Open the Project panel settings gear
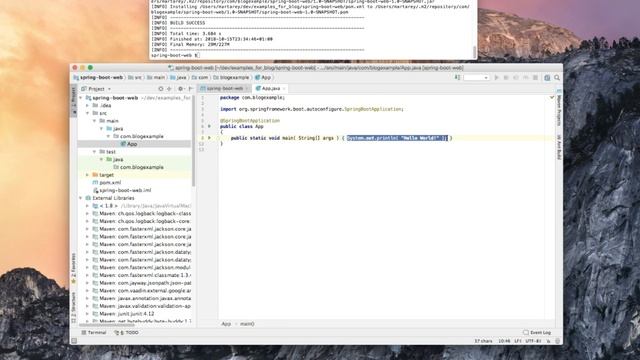The image size is (640, 360). pos(180,89)
